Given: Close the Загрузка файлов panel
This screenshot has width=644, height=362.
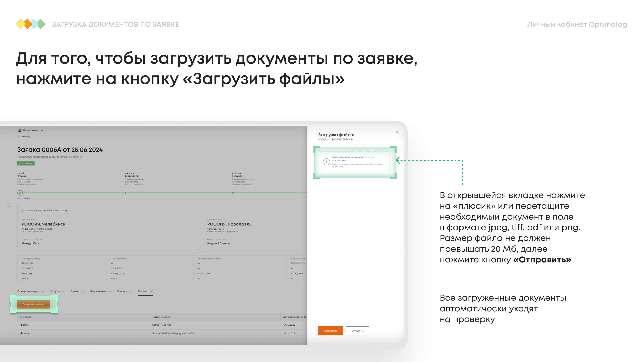Looking at the screenshot, I should [397, 132].
